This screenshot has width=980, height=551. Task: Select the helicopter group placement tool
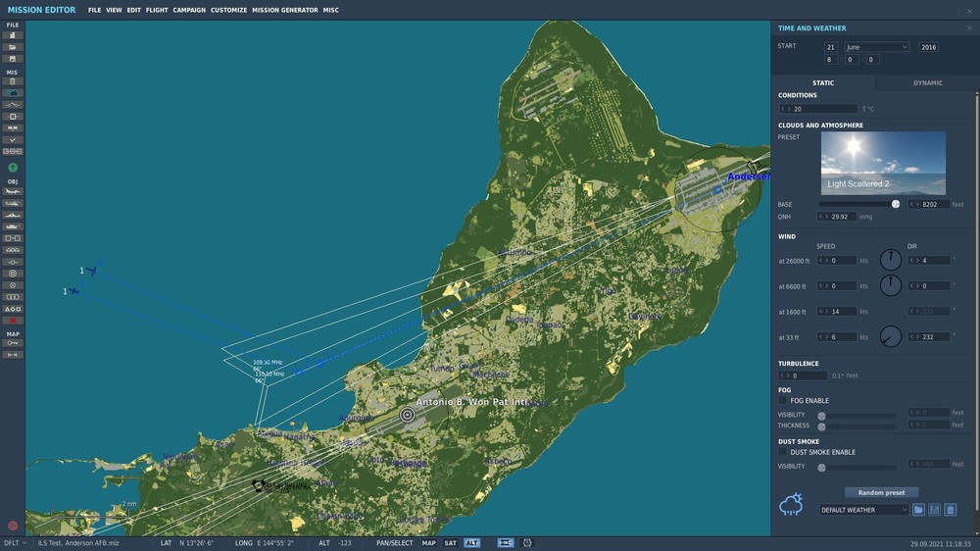click(13, 203)
